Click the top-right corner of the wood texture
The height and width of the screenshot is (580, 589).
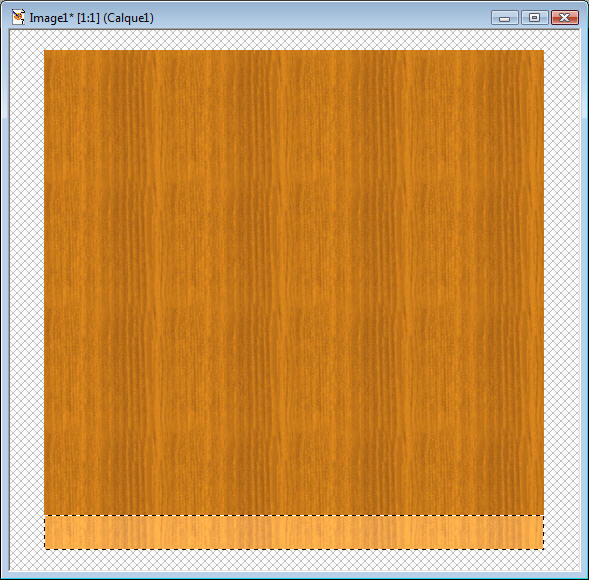[x=543, y=50]
